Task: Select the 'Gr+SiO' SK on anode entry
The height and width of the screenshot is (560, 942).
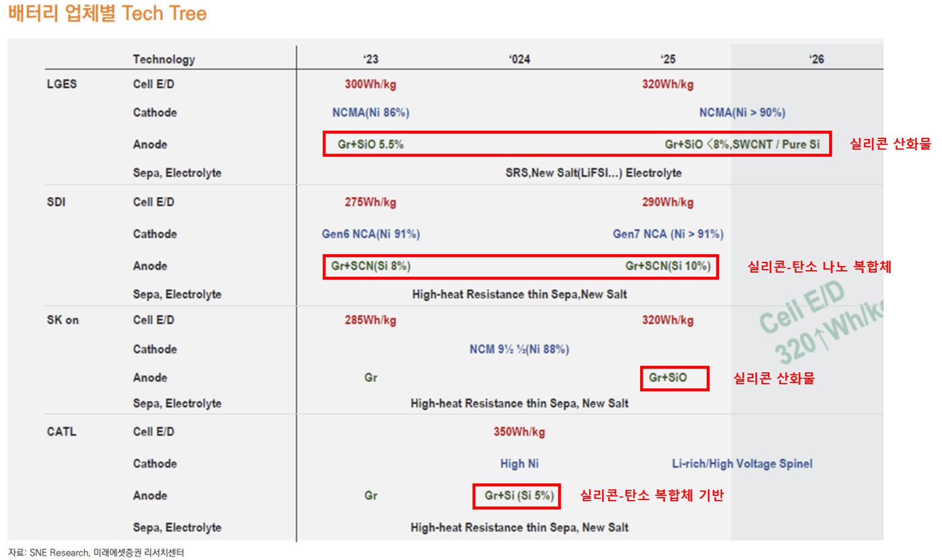Action: tap(668, 378)
